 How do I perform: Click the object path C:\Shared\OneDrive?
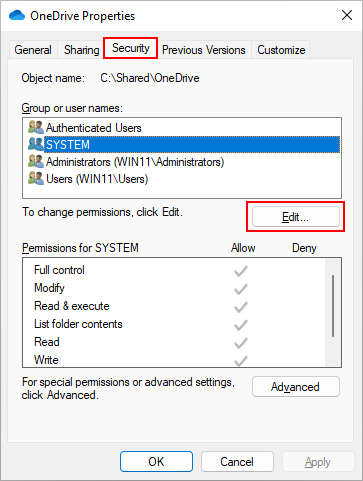point(150,78)
